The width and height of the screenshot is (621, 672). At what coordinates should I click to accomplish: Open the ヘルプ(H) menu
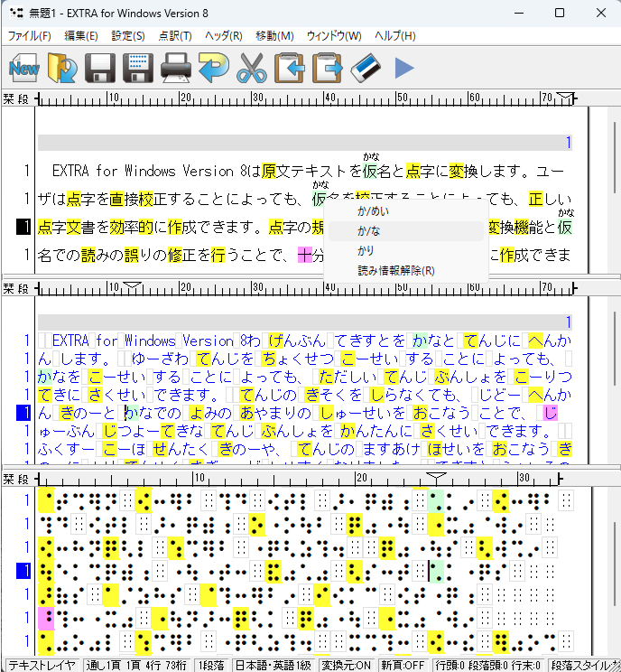[x=394, y=36]
